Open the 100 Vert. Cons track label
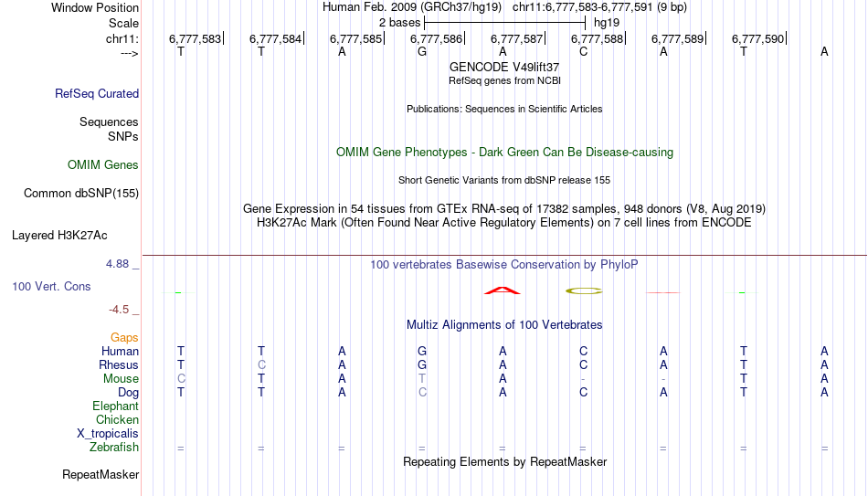868x496 pixels. click(x=51, y=286)
